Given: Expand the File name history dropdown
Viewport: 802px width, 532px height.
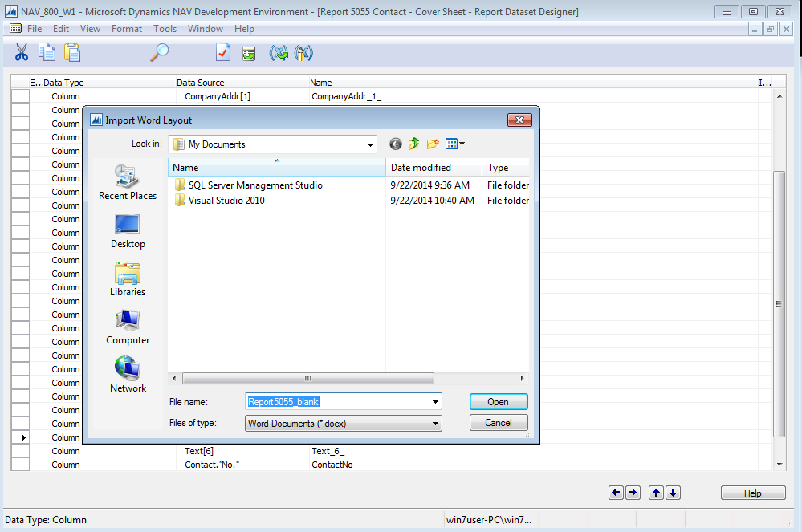Looking at the screenshot, I should pyautogui.click(x=435, y=402).
